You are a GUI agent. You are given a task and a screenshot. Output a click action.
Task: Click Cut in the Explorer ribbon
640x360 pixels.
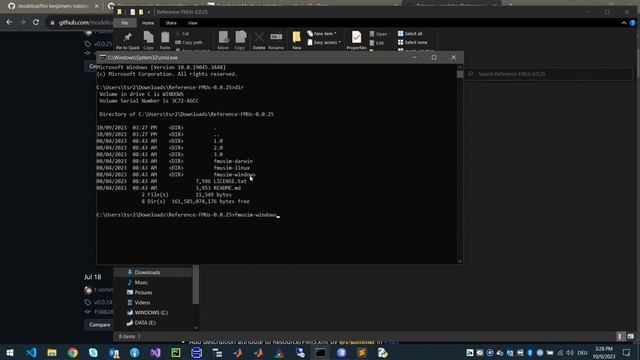183,34
